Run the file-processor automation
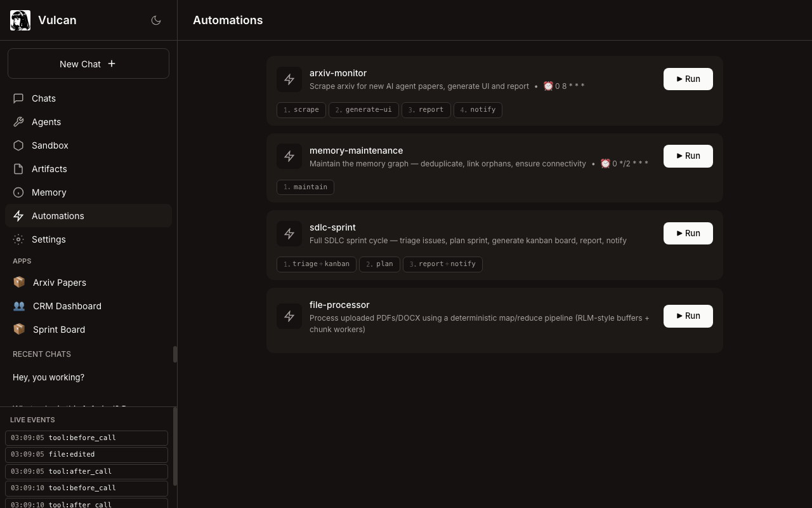The width and height of the screenshot is (812, 508). 688,316
